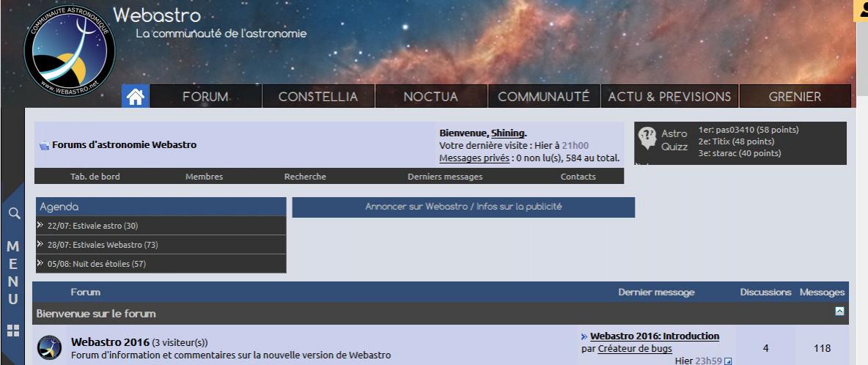This screenshot has height=365, width=868.
Task: Open Tab. de bord menu item
Action: (x=95, y=177)
